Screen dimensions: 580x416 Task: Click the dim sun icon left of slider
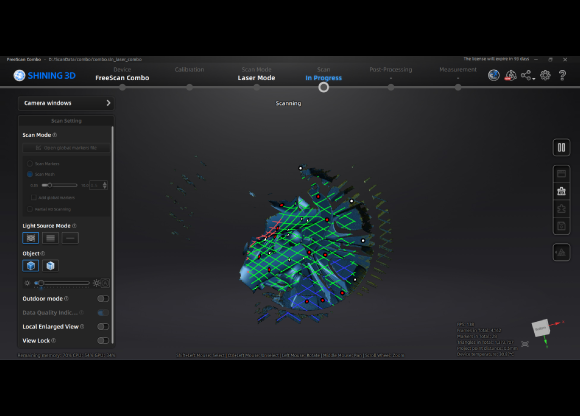[27, 283]
